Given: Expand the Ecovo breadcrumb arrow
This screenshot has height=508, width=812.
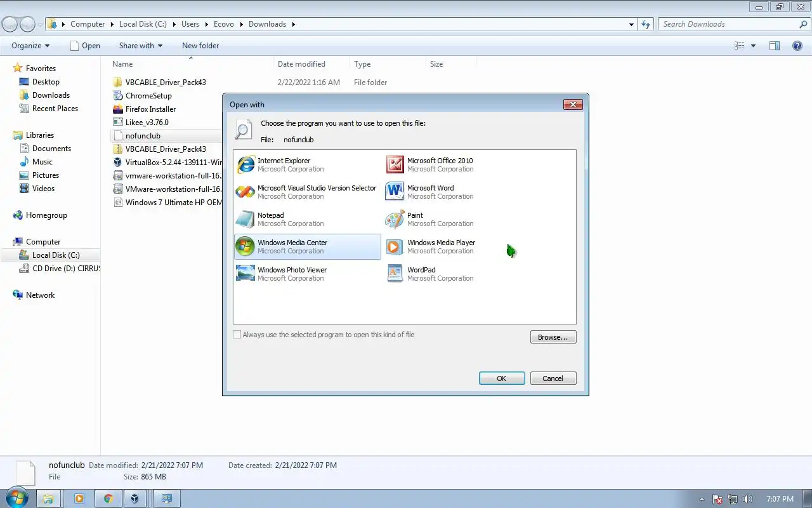Looking at the screenshot, I should click(x=241, y=24).
